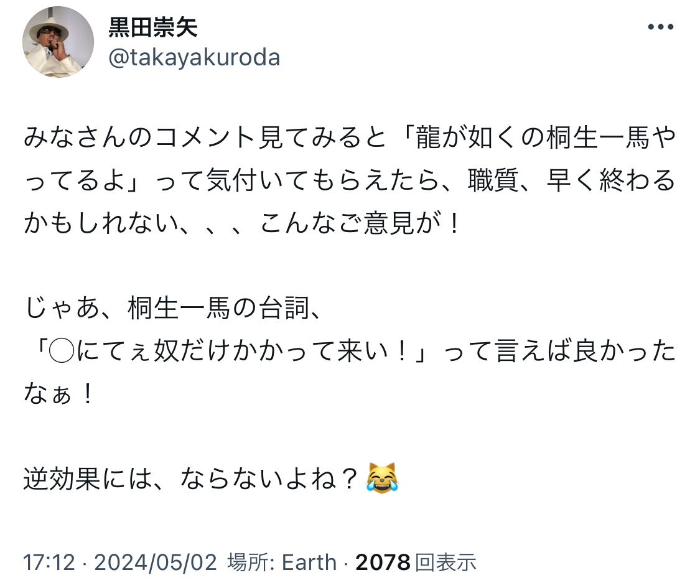Click the 17:12 post timestamp
Screen dimensions: 700x588
coord(50,562)
